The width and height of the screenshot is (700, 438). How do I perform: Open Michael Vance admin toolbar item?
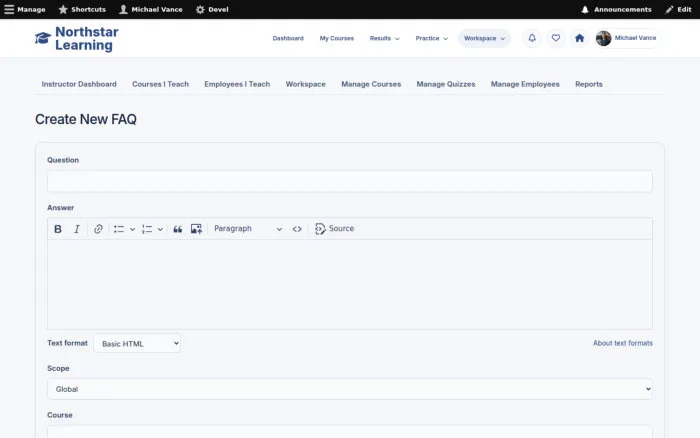(x=151, y=9)
